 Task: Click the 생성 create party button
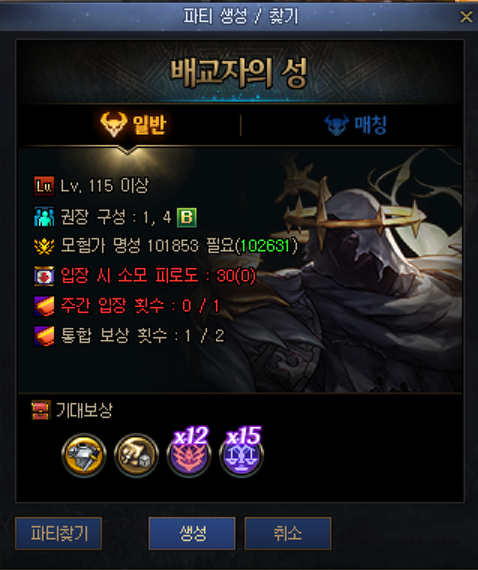pyautogui.click(x=192, y=533)
